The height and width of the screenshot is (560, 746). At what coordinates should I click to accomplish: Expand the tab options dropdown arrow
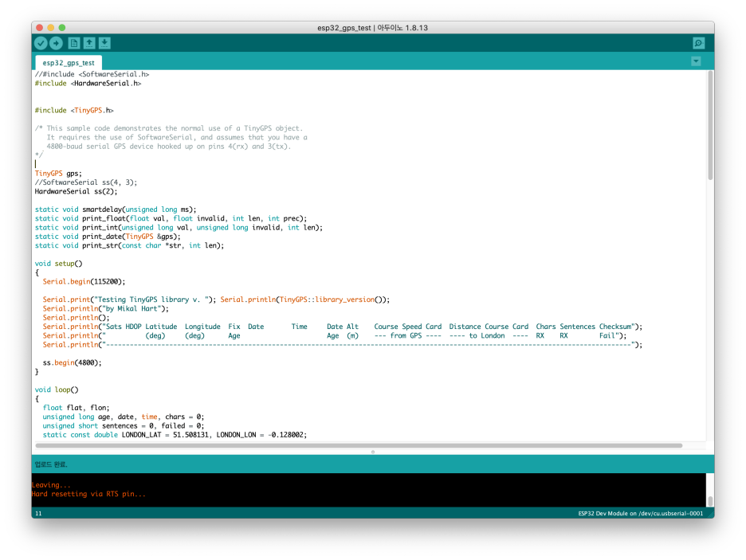tap(696, 61)
